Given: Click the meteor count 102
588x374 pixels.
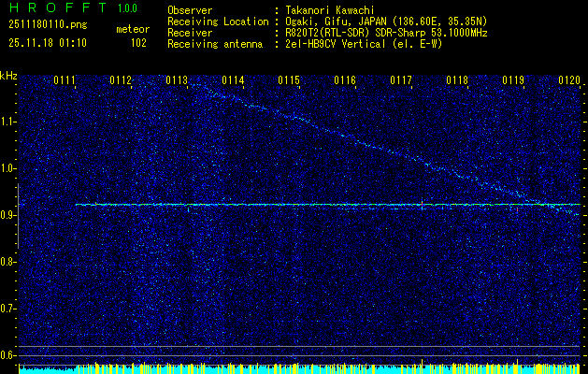Looking at the screenshot, I should click(138, 43).
